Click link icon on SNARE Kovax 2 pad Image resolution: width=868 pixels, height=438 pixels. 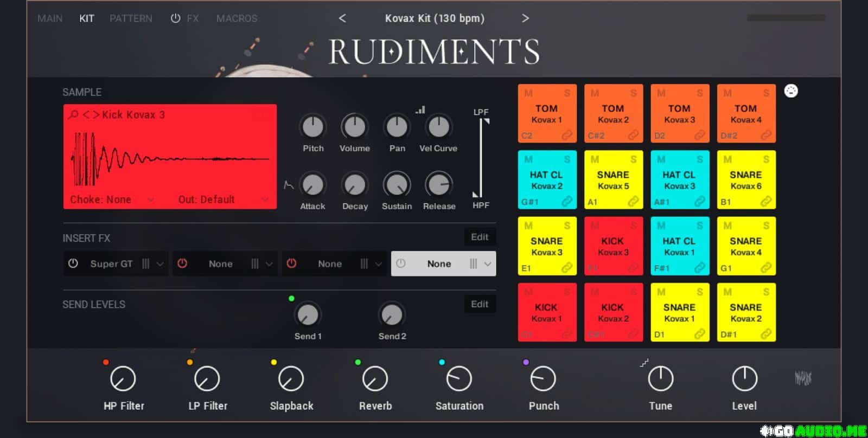pos(765,334)
